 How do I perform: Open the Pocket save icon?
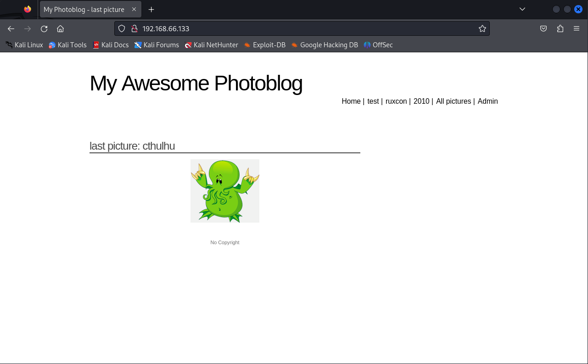pyautogui.click(x=543, y=28)
